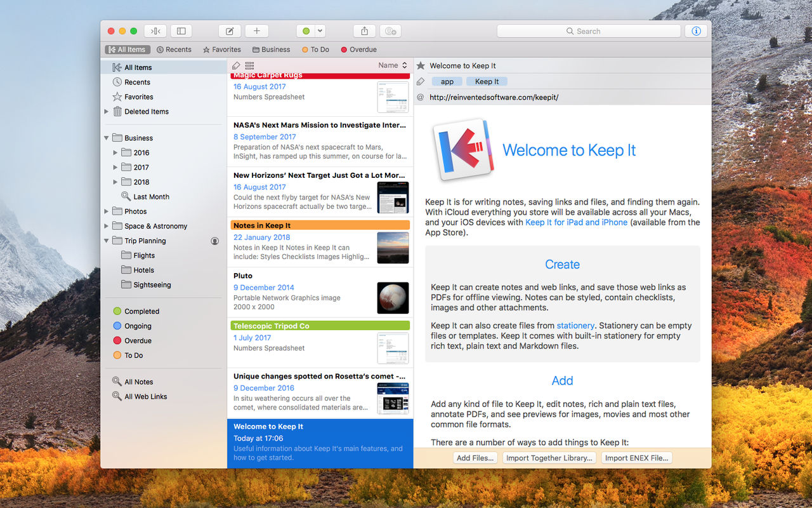Click the Deleted Items trash icon
Viewport: 812px width, 508px height.
117,111
